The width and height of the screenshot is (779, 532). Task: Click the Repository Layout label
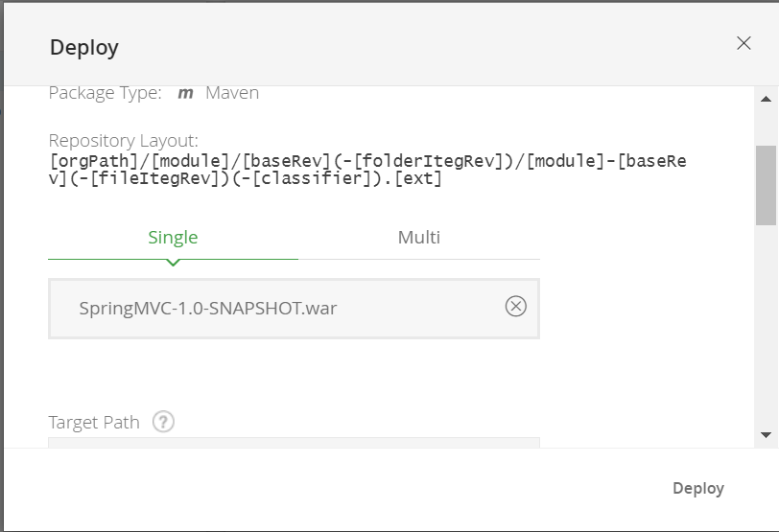[124, 141]
